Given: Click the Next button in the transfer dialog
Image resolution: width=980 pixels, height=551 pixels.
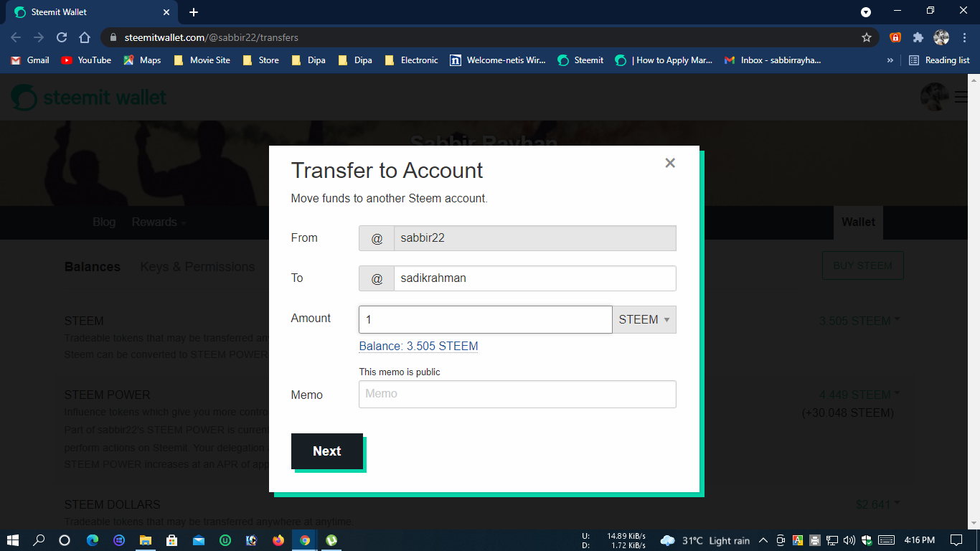Looking at the screenshot, I should [327, 451].
